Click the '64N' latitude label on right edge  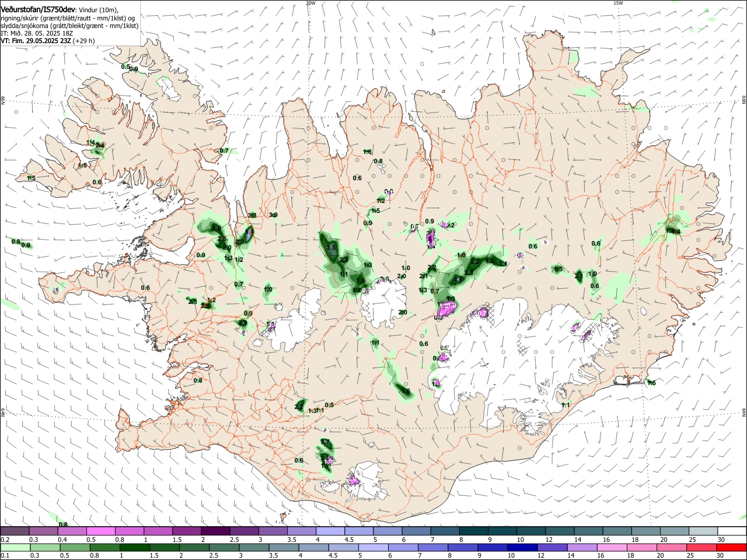[744, 411]
